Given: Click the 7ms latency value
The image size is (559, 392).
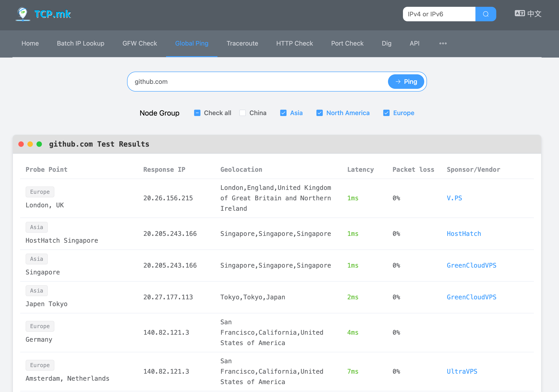Looking at the screenshot, I should coord(353,371).
